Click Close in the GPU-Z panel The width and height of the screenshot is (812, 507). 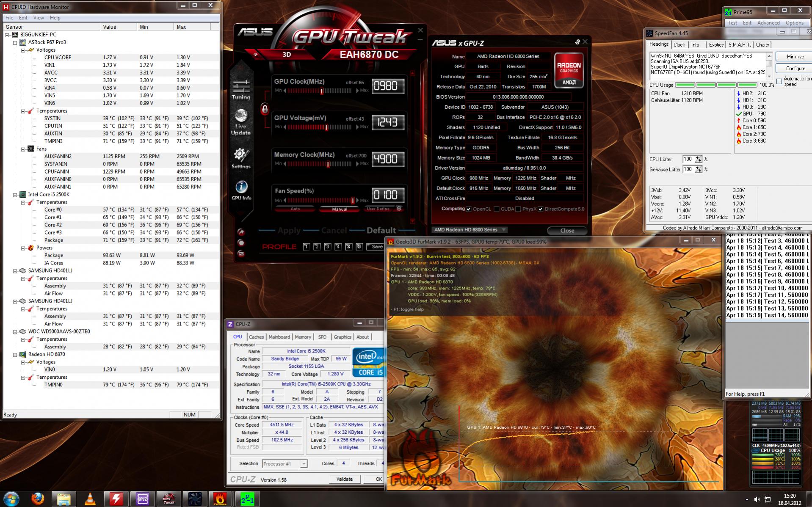[x=567, y=231]
